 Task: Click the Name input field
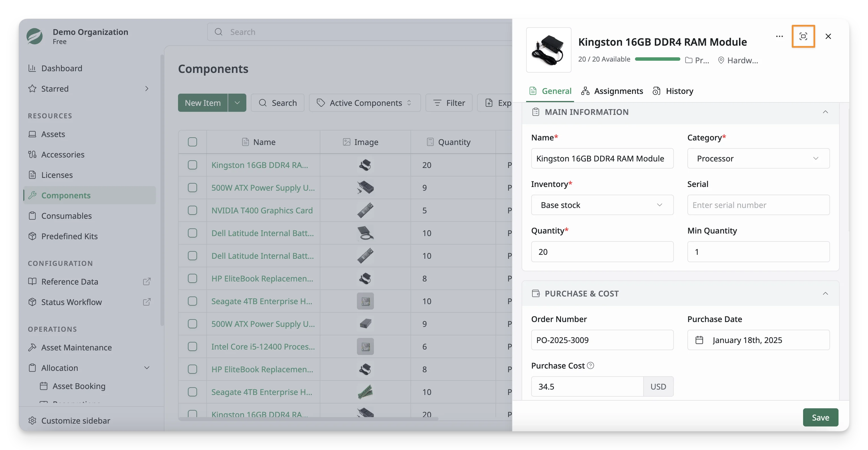[x=602, y=158]
